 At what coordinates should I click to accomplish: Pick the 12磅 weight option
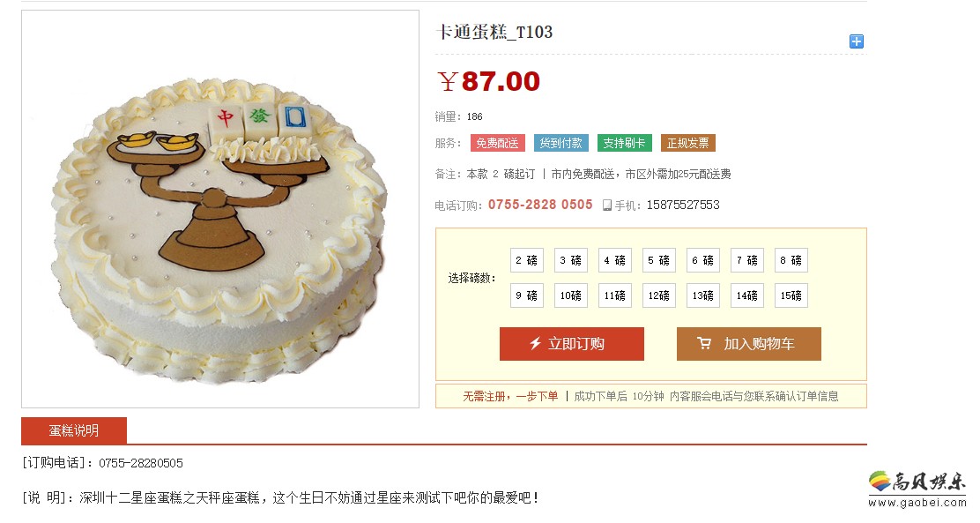click(658, 295)
